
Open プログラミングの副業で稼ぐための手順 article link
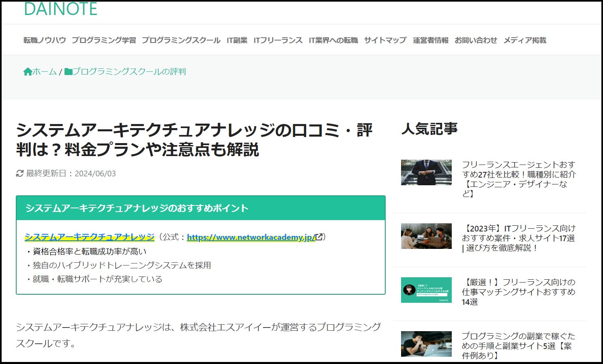tap(519, 346)
